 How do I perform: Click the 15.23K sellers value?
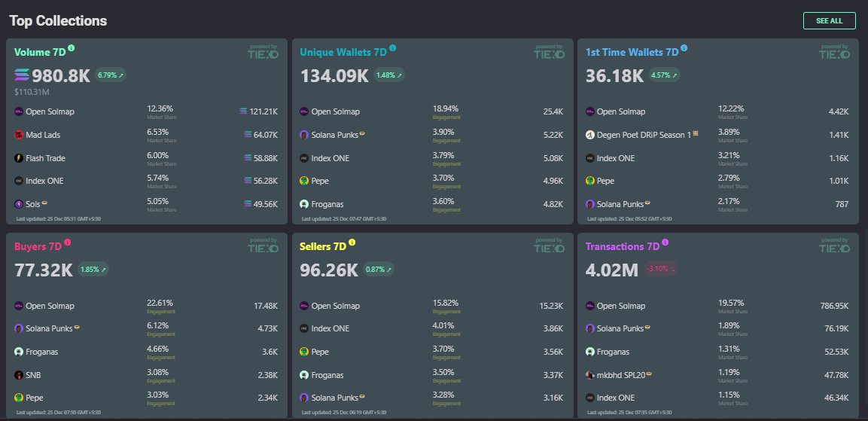[551, 306]
